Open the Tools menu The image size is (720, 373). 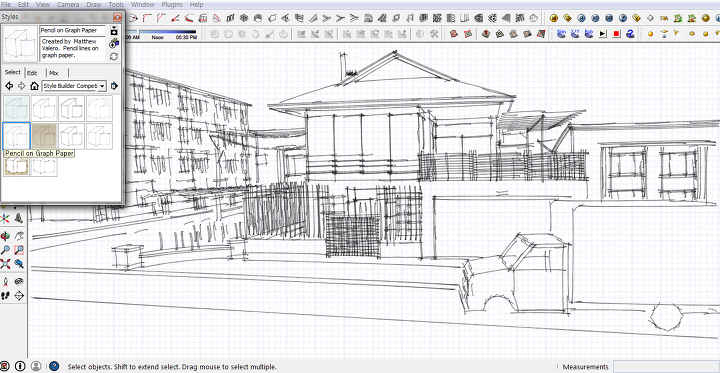pos(116,5)
